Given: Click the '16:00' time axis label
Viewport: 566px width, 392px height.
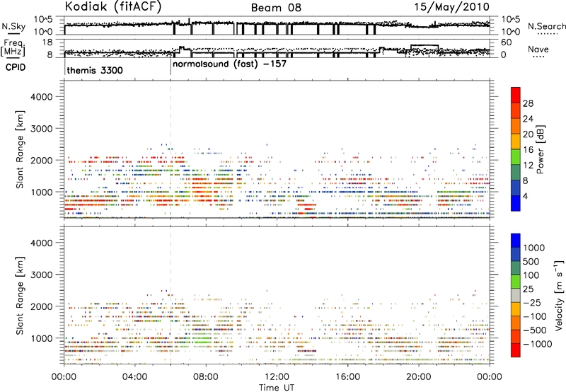Looking at the screenshot, I should [x=347, y=377].
